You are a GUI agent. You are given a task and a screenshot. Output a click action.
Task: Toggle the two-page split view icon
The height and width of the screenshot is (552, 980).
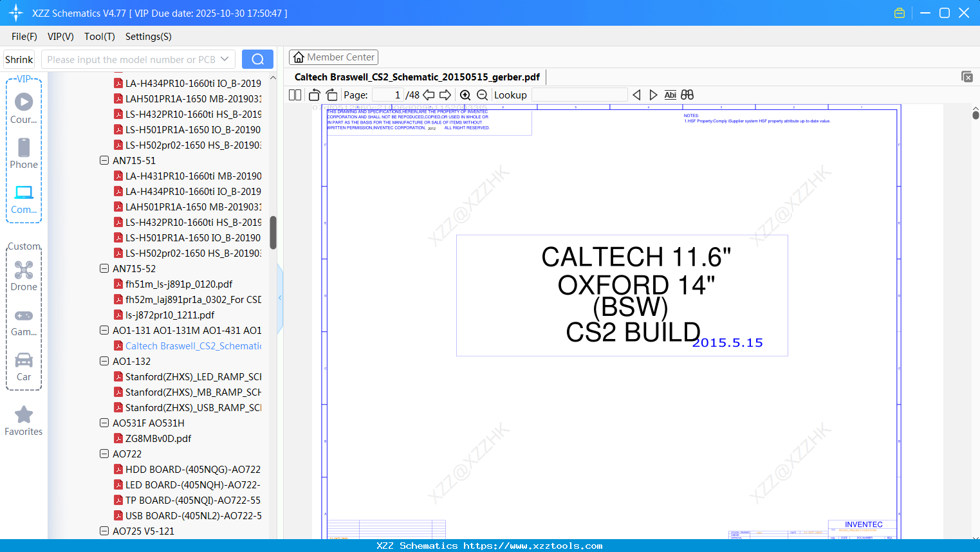pos(295,95)
